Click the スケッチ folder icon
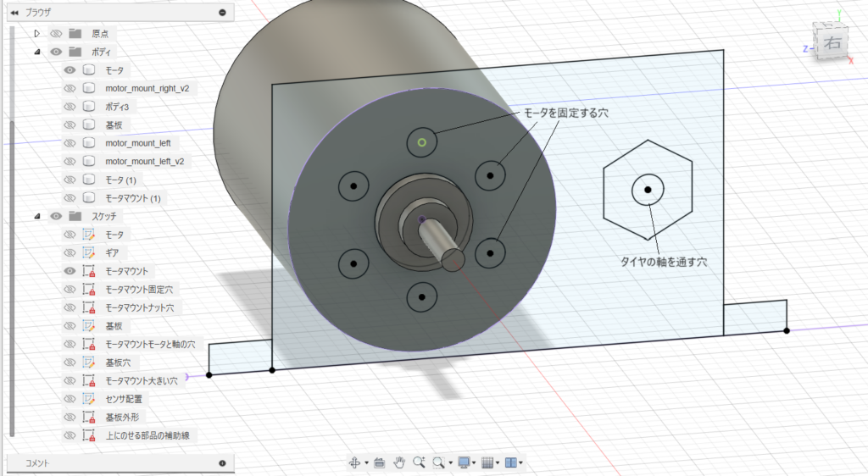 (x=75, y=216)
